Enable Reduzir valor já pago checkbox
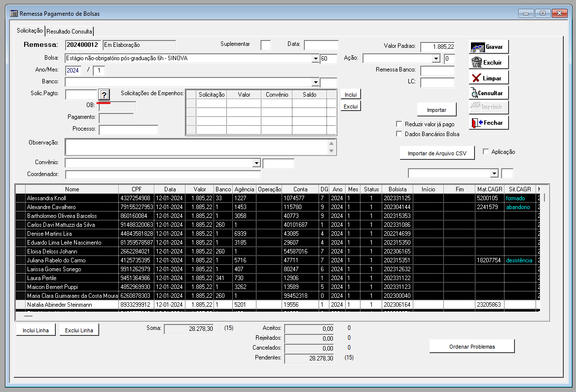Screen dimensions: 576x392 (x=399, y=124)
